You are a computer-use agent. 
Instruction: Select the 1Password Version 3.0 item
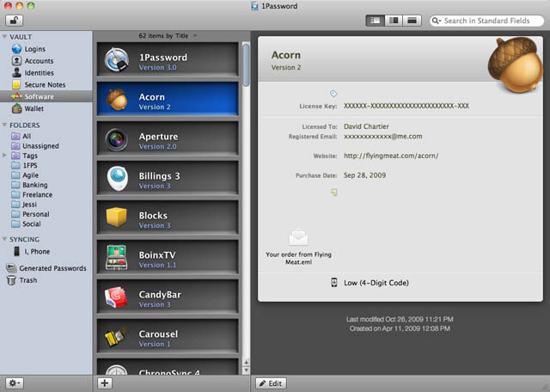coord(168,59)
